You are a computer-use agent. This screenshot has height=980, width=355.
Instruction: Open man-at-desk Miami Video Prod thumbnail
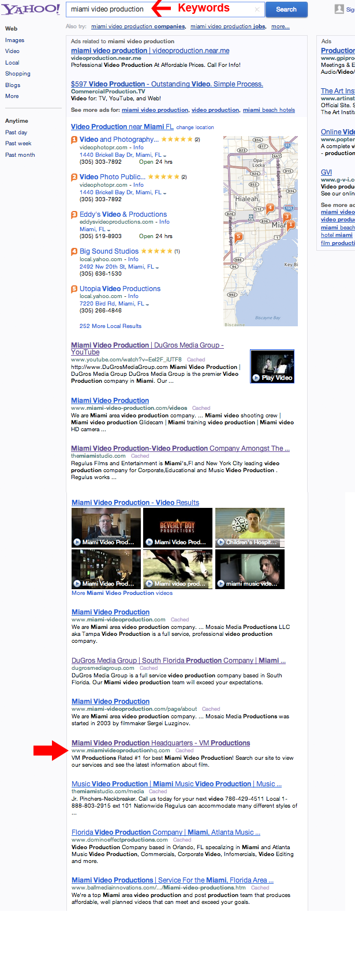106,527
